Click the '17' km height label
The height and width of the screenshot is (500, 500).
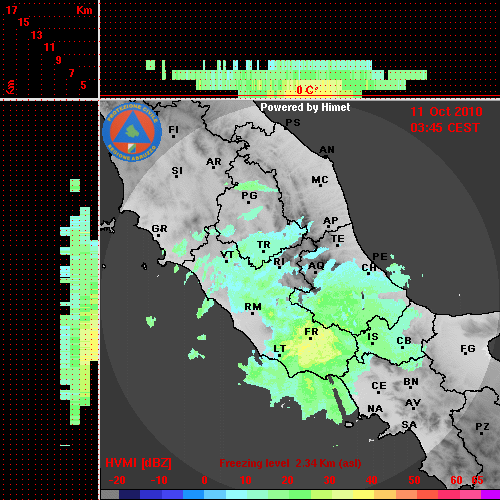(x=11, y=10)
